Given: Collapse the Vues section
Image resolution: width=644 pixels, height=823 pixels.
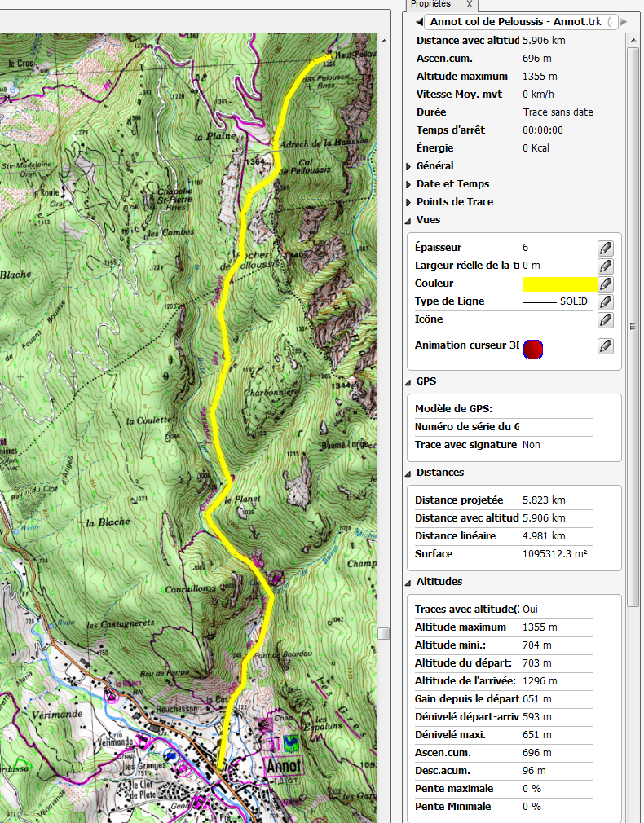Looking at the screenshot, I should (408, 221).
